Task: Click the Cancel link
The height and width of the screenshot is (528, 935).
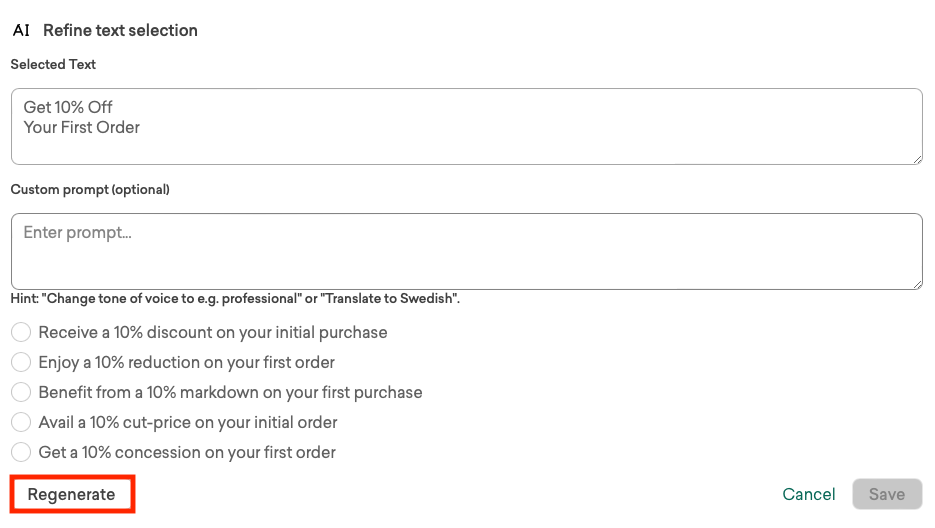Action: click(x=809, y=494)
